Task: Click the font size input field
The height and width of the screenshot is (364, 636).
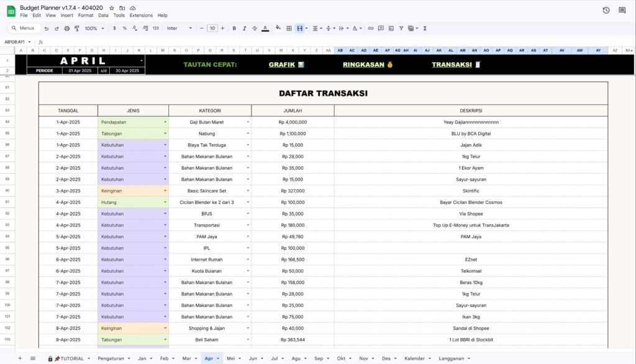Action: coord(212,29)
